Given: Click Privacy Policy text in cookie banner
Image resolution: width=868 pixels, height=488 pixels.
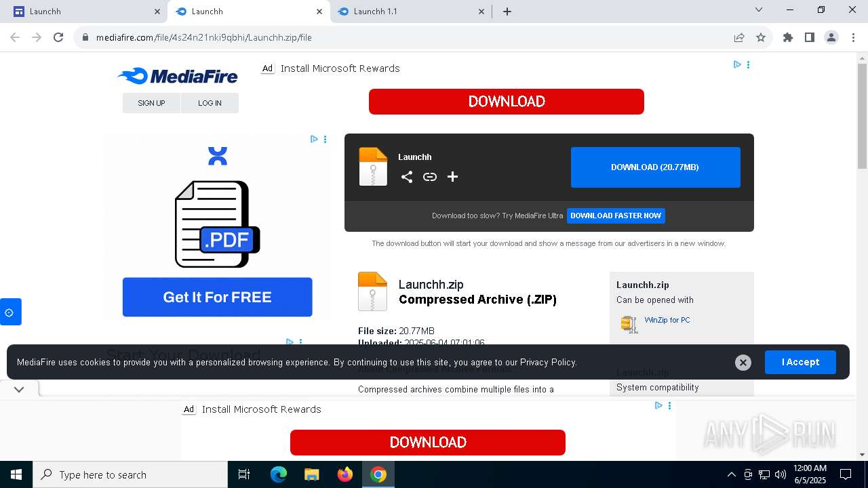Looking at the screenshot, I should (548, 362).
